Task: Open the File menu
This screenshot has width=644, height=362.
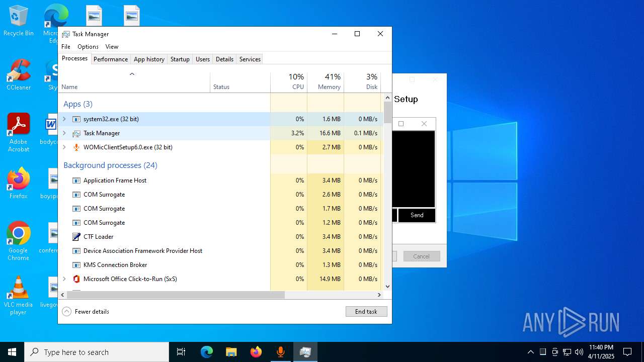Action: [x=66, y=47]
